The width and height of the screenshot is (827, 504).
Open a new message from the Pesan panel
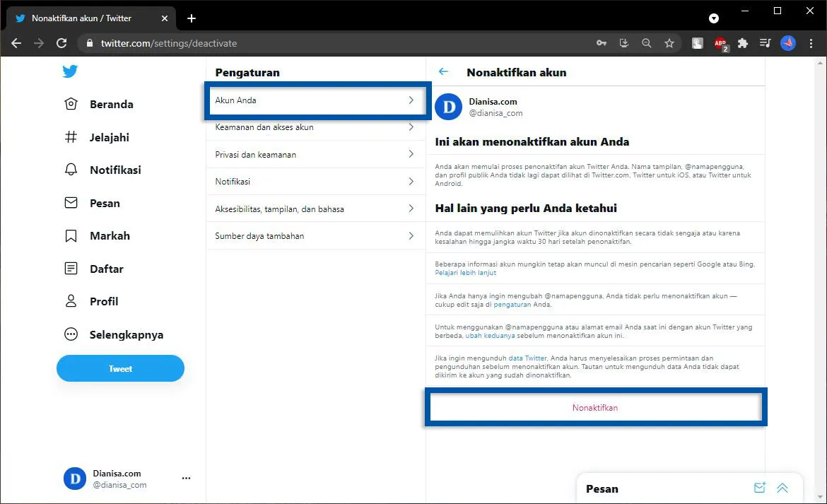759,488
